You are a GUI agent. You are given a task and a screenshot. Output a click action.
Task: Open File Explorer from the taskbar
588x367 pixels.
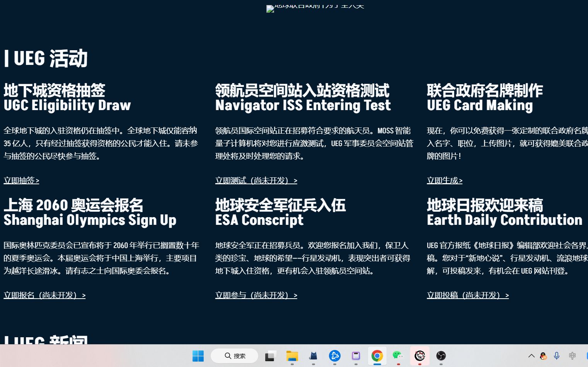click(x=292, y=356)
